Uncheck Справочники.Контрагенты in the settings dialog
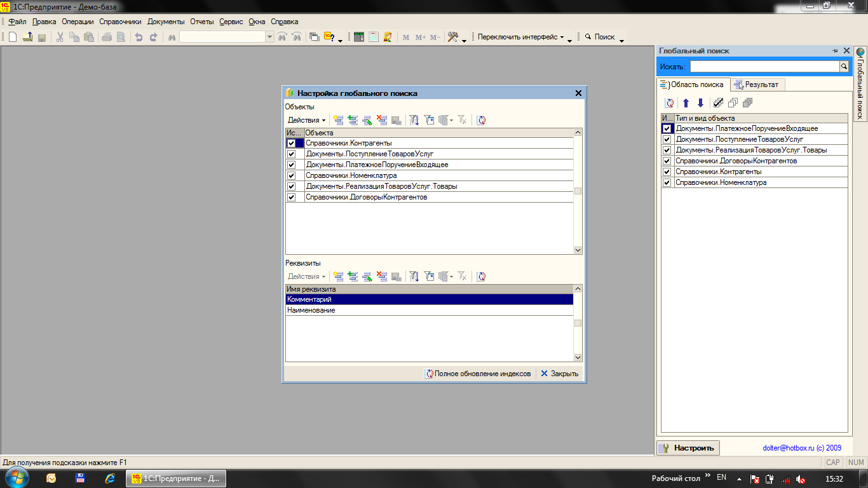 pyautogui.click(x=291, y=144)
